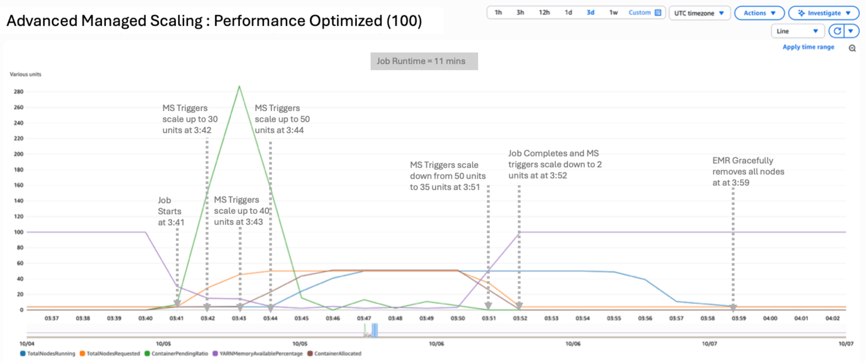
Task: Select the 1h time range
Action: [498, 13]
